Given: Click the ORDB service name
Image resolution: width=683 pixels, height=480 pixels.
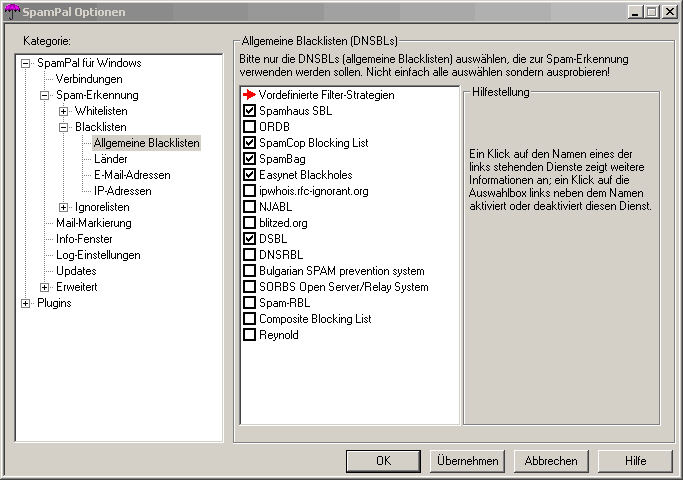Looking at the screenshot, I should tap(274, 127).
